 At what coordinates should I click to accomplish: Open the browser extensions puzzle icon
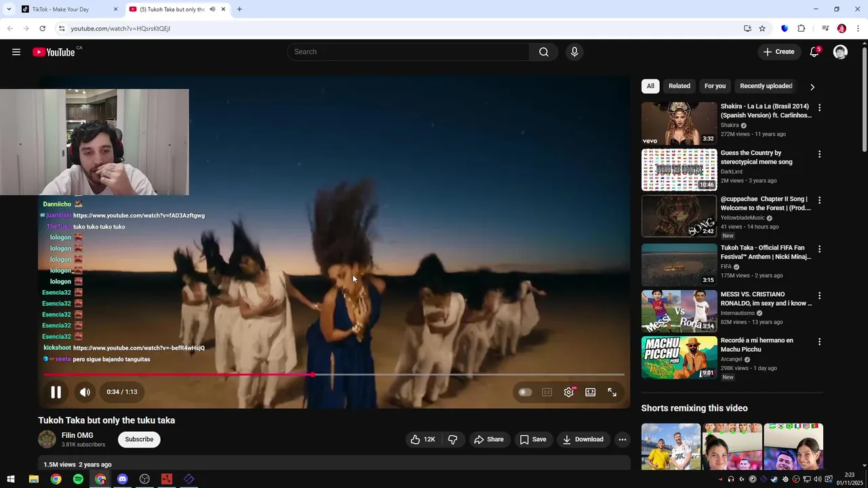(801, 28)
